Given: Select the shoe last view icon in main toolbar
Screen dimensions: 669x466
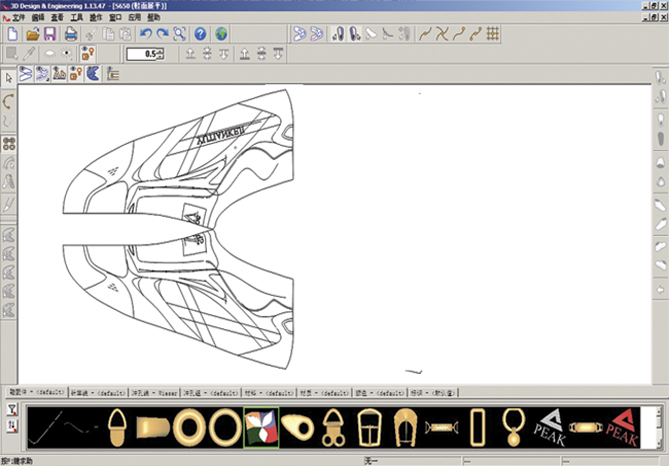Looking at the screenshot, I should point(338,34).
